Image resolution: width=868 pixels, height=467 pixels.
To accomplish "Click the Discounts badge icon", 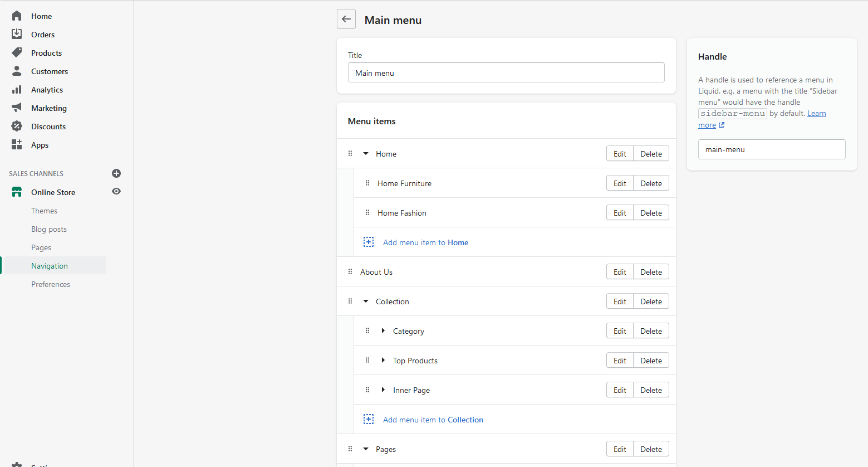I will point(17,127).
